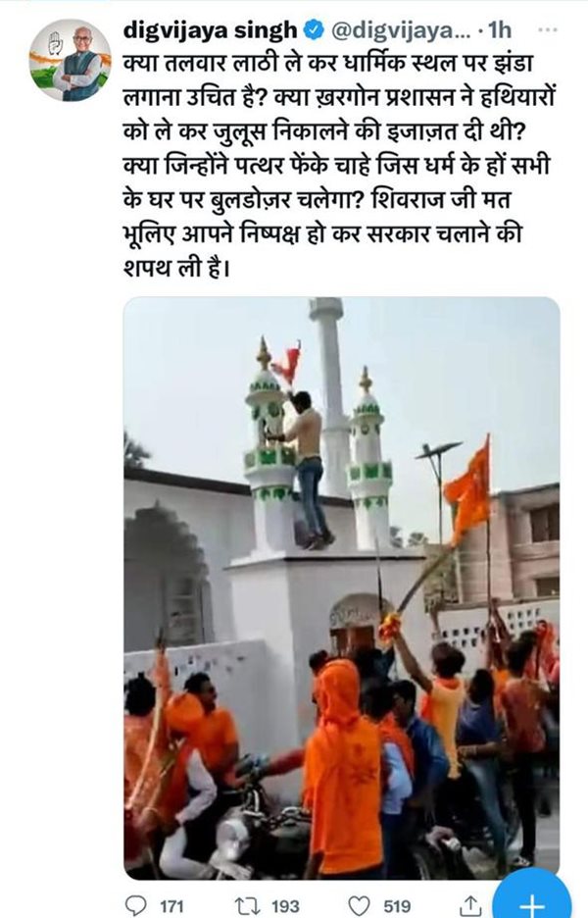Tap the blue compose plus button
The image size is (588, 918).
click(x=531, y=898)
